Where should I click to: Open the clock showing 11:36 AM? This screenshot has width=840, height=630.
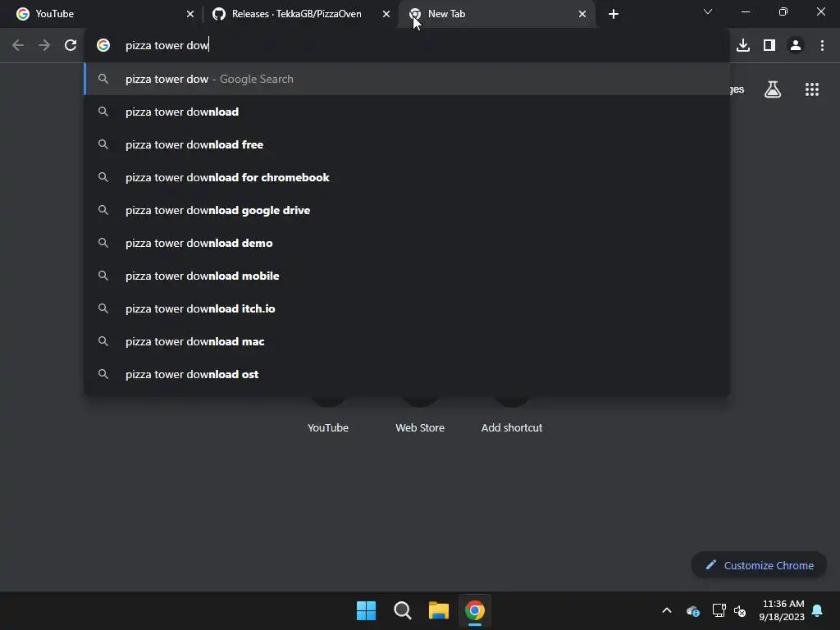pyautogui.click(x=782, y=610)
